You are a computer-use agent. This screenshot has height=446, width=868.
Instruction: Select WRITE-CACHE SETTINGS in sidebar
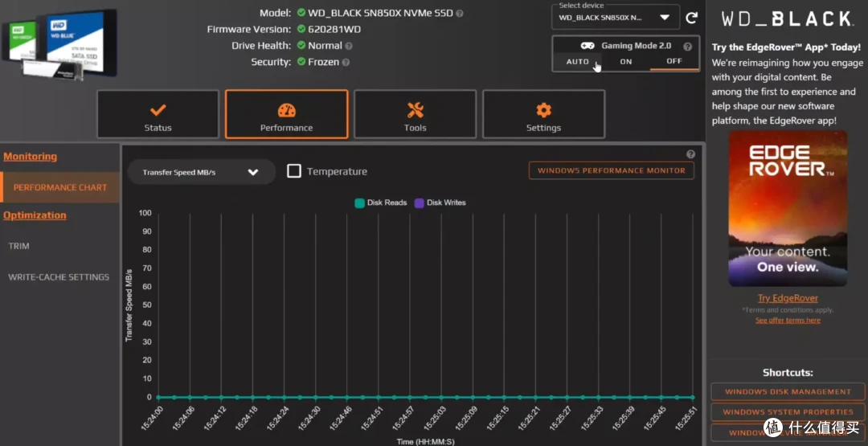59,277
